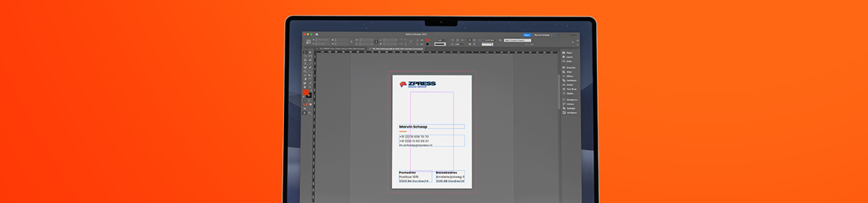The width and height of the screenshot is (868, 203).
Task: Select the second document tab
Action: pyautogui.click(x=397, y=49)
